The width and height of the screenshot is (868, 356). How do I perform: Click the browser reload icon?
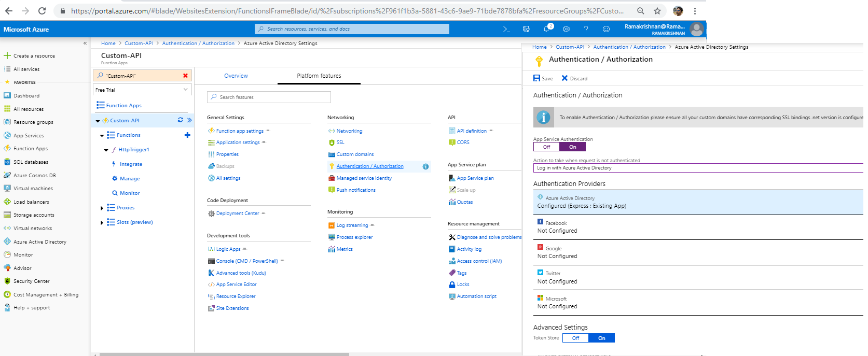pyautogui.click(x=42, y=10)
